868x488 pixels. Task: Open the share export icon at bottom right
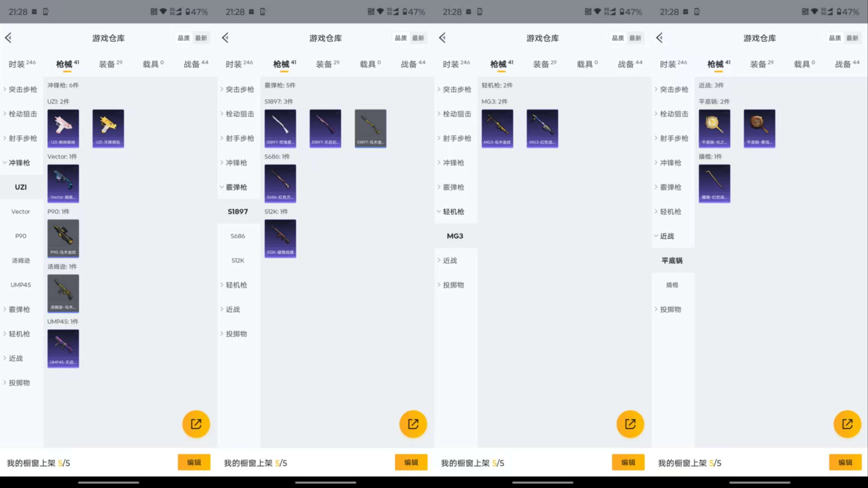point(847,424)
